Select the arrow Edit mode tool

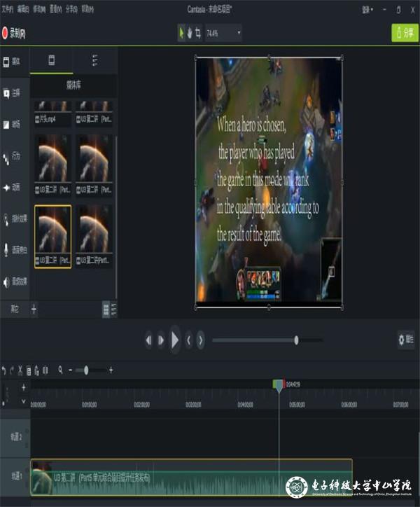pyautogui.click(x=181, y=33)
